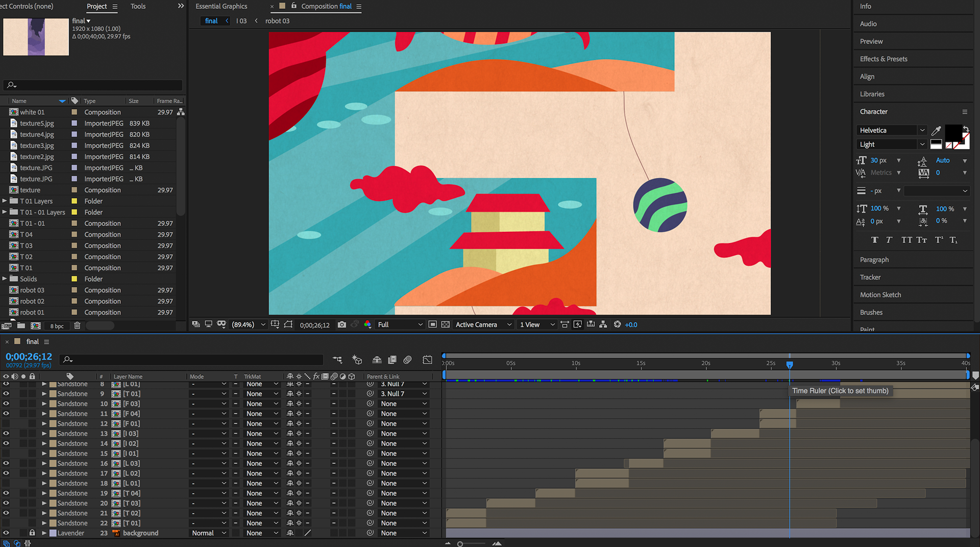
Task: Click the 'robot 03' breadcrumb in viewer
Action: pos(277,21)
